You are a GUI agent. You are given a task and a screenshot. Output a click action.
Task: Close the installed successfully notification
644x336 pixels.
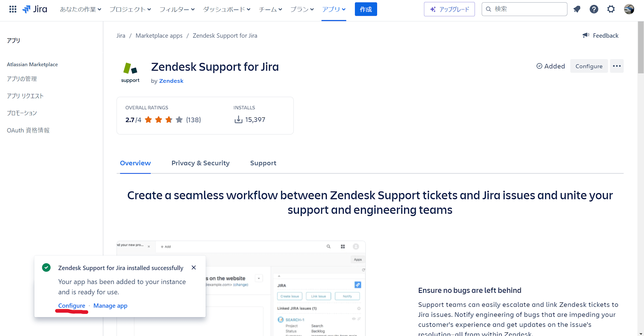point(194,267)
